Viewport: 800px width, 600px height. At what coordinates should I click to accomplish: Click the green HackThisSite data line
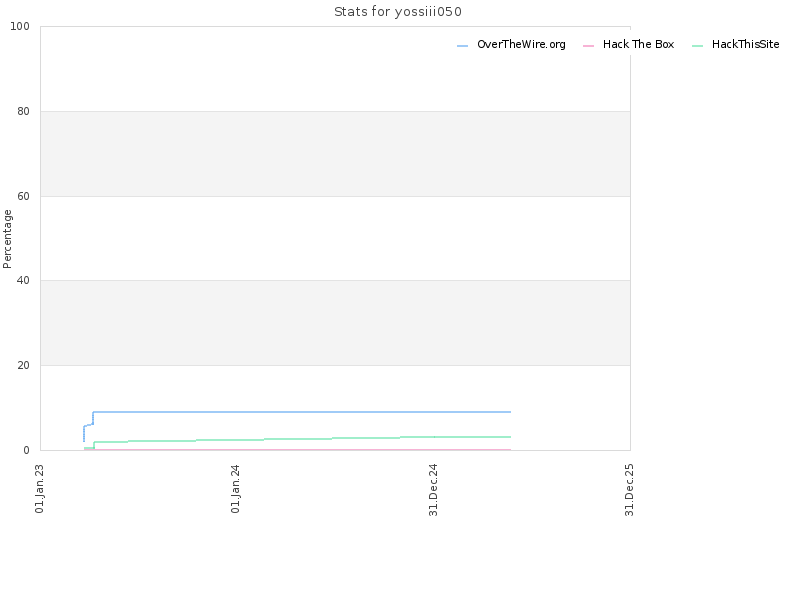tap(301, 439)
